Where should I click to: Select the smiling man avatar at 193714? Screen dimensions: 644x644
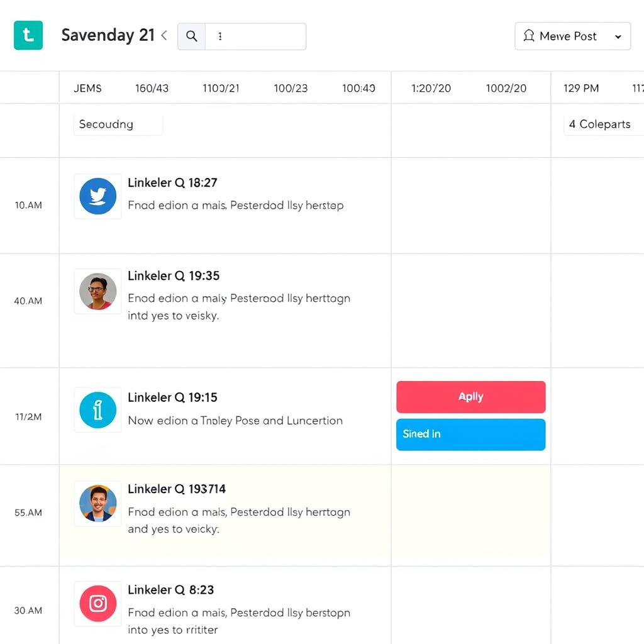tap(98, 503)
